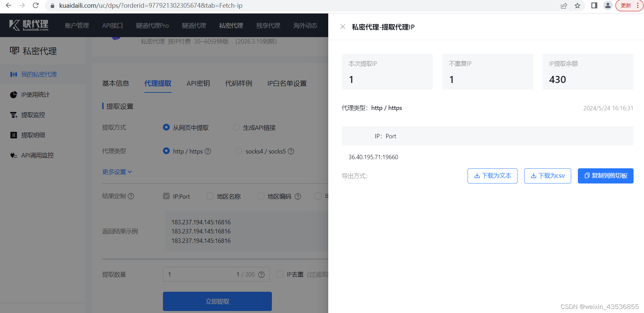
Task: Click the 提取数量 input field
Action: [216, 274]
